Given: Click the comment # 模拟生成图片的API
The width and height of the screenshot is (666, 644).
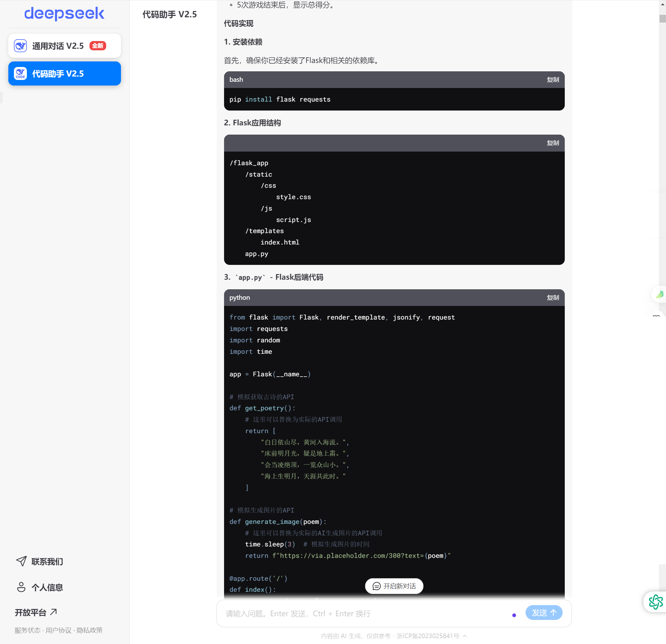Looking at the screenshot, I should [x=262, y=510].
